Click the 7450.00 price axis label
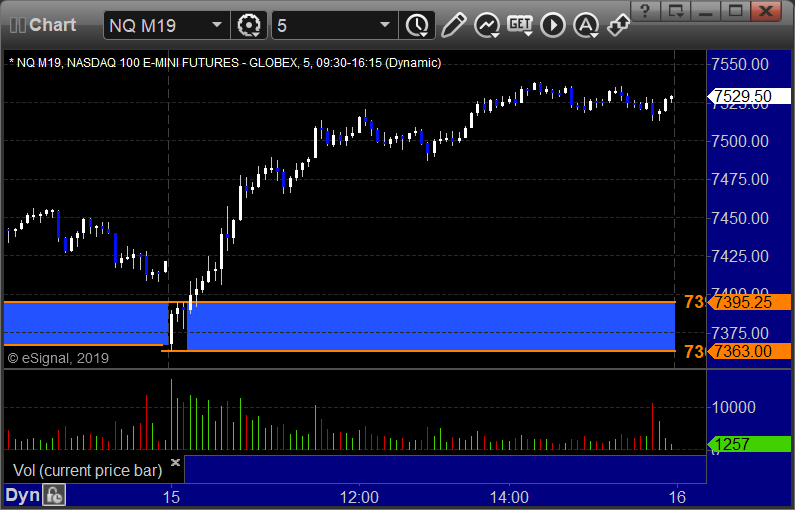This screenshot has width=795, height=510. click(x=740, y=218)
